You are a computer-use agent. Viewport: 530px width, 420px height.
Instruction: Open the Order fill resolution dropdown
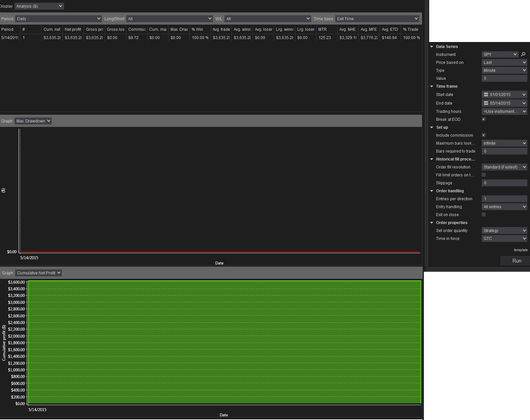[504, 167]
